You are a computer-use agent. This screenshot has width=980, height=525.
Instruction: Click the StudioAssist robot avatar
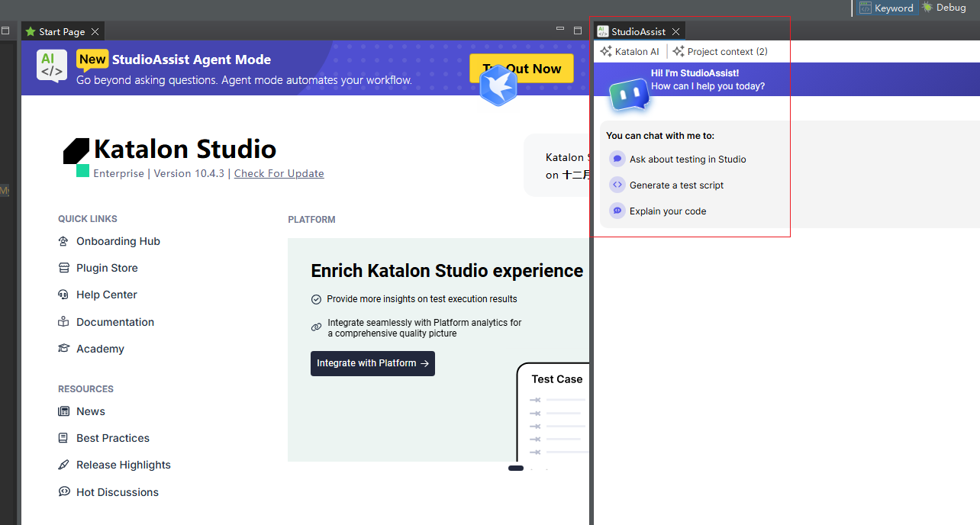(x=628, y=95)
